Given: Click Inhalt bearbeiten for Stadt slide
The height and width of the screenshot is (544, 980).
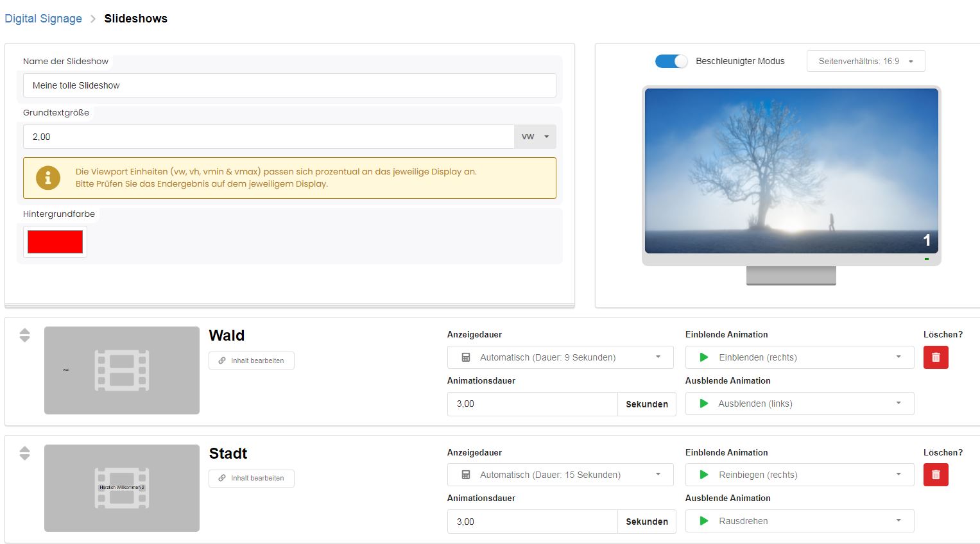Looking at the screenshot, I should [x=251, y=478].
